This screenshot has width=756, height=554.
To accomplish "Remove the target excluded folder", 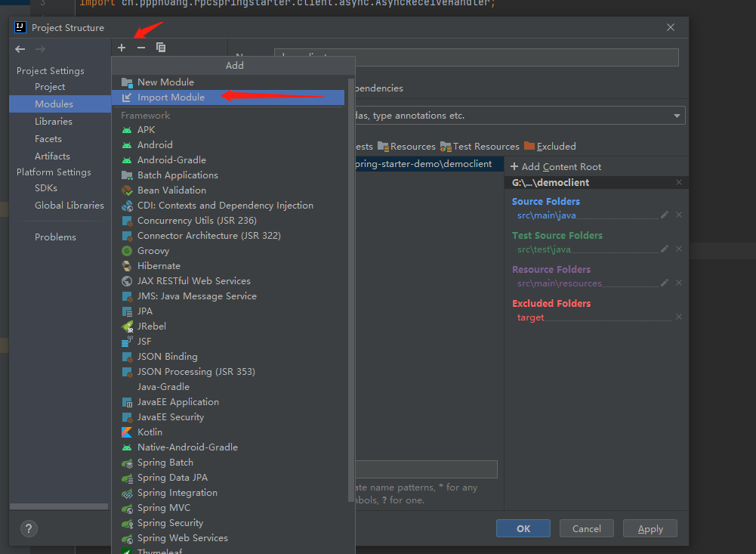I will pyautogui.click(x=679, y=317).
